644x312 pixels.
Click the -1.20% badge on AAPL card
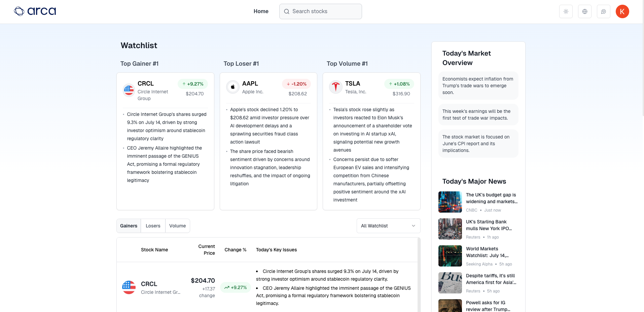point(296,84)
